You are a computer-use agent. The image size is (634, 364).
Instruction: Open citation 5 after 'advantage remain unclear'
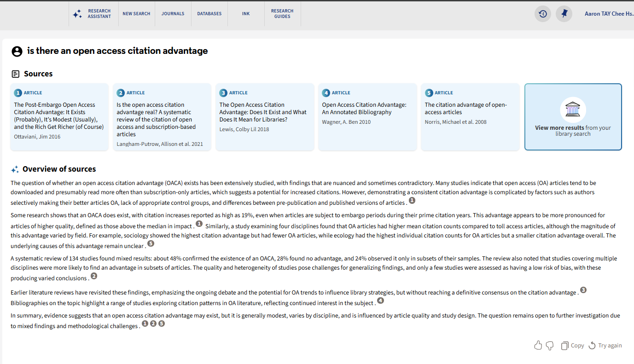coord(151,243)
